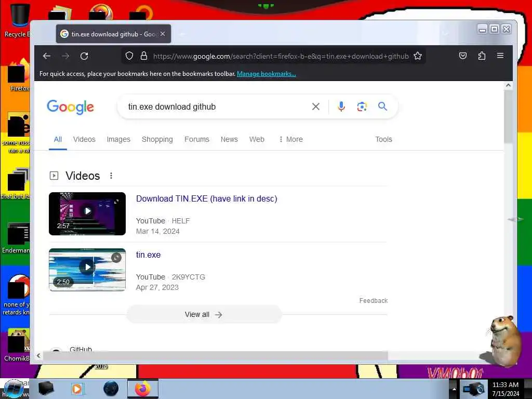The height and width of the screenshot is (399, 532).
Task: Click in the Google search input field
Action: click(x=217, y=107)
